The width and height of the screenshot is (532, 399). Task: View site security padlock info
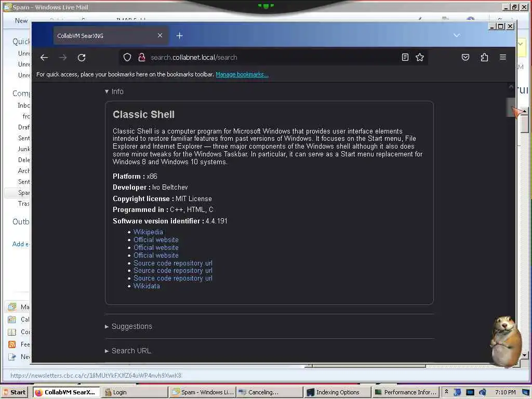(142, 57)
